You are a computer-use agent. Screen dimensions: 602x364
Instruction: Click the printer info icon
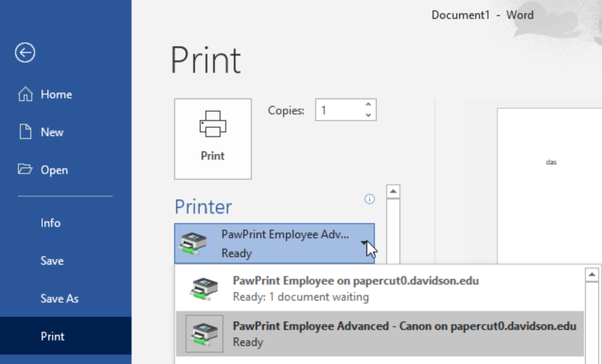pos(369,199)
